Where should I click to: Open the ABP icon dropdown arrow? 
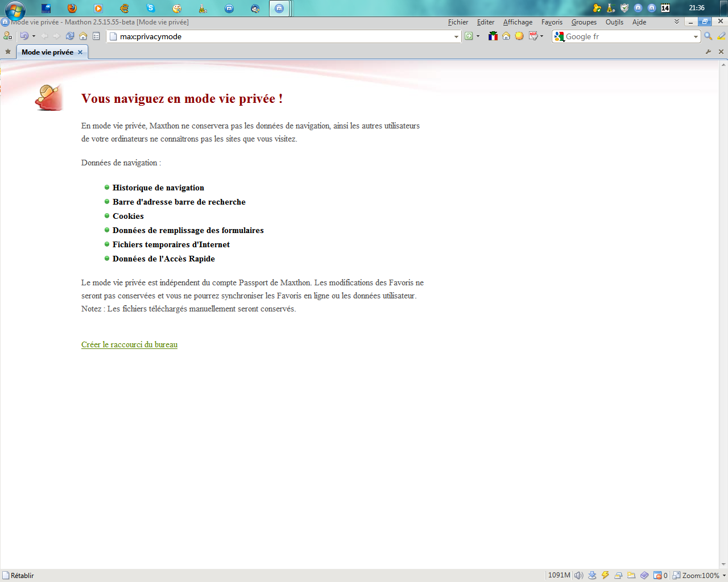tap(541, 36)
